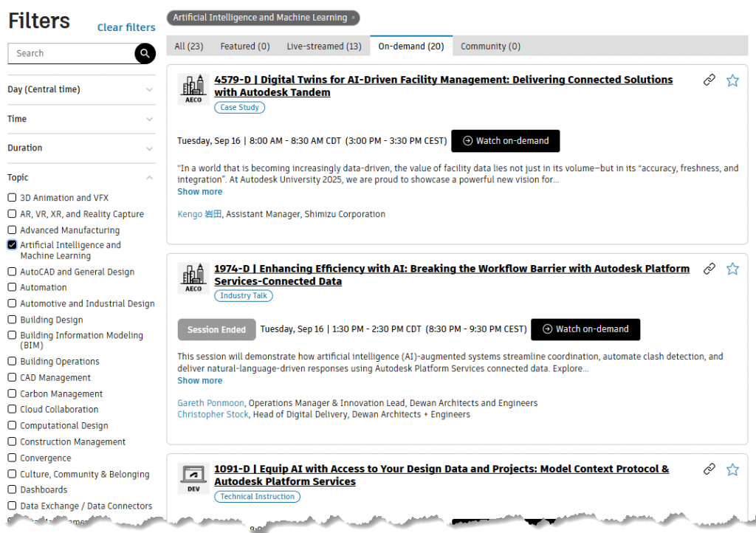
Task: Select Building Design topic checkbox
Action: [12, 320]
